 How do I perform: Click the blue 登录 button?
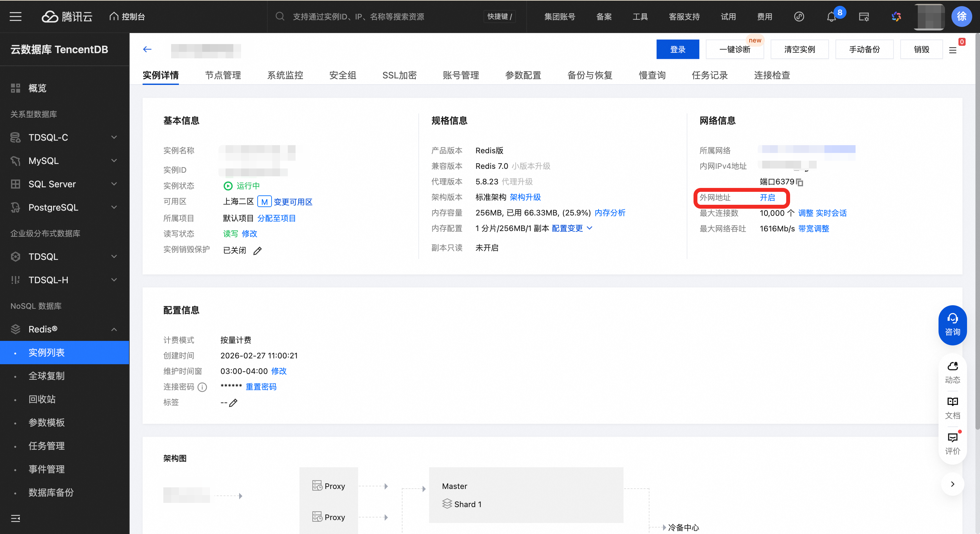coord(677,50)
